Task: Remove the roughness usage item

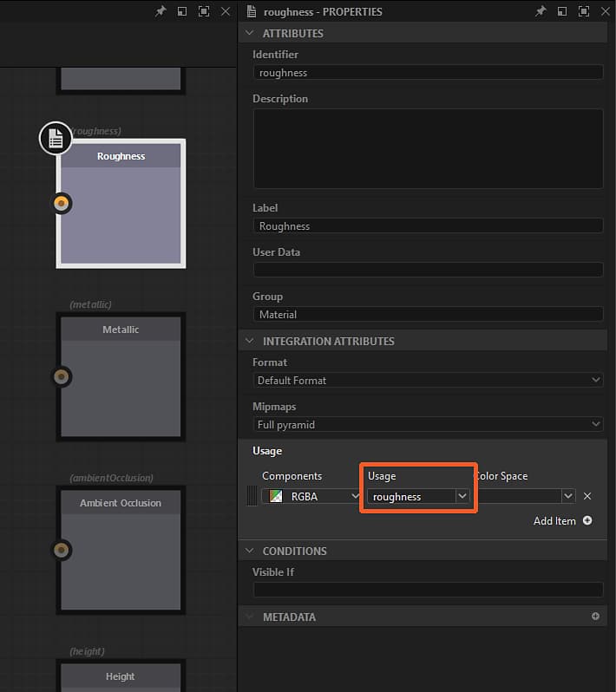Action: click(x=587, y=496)
